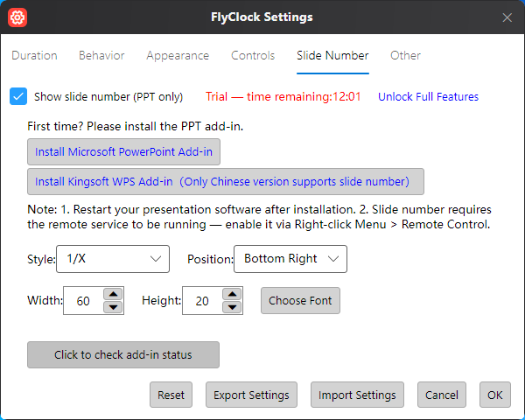Increase Width with up arrow
The height and width of the screenshot is (420, 525).
pos(114,294)
